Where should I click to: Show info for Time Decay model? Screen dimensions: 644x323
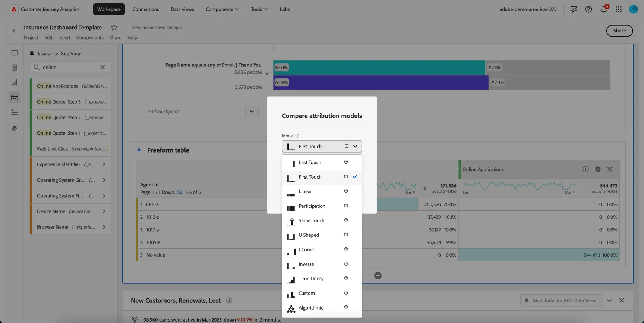(346, 279)
